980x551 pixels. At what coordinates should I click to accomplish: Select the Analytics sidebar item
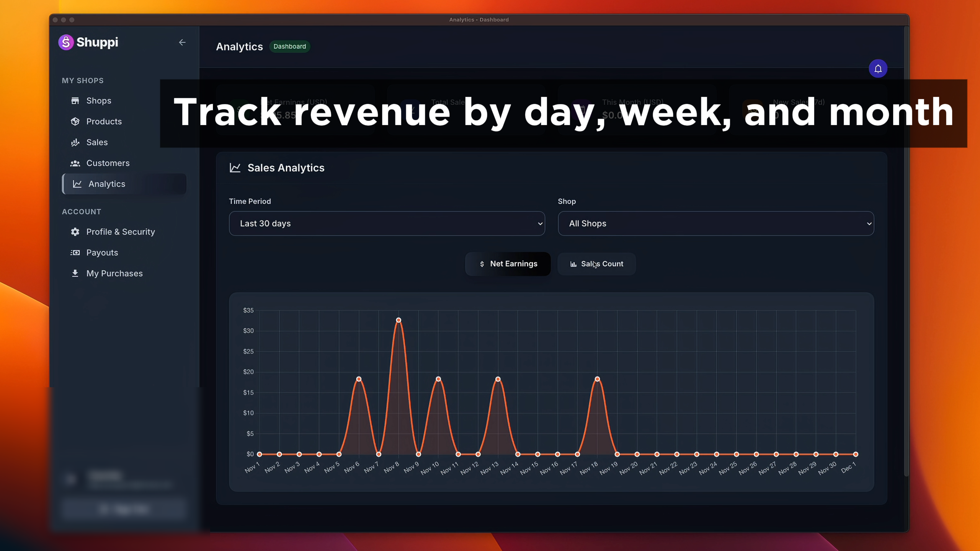tap(106, 184)
